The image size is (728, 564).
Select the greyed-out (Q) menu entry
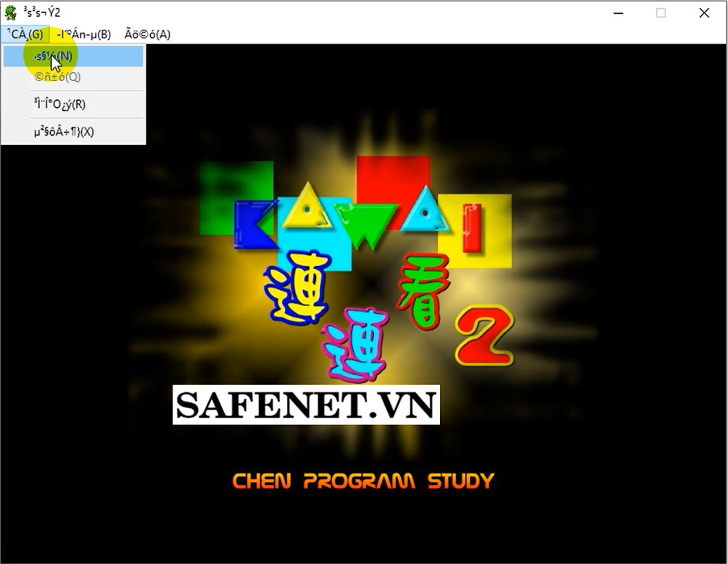73,77
